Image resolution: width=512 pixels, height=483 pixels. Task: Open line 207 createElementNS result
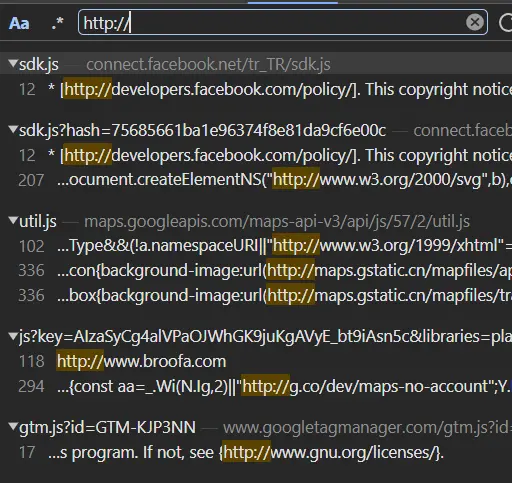pos(256,180)
